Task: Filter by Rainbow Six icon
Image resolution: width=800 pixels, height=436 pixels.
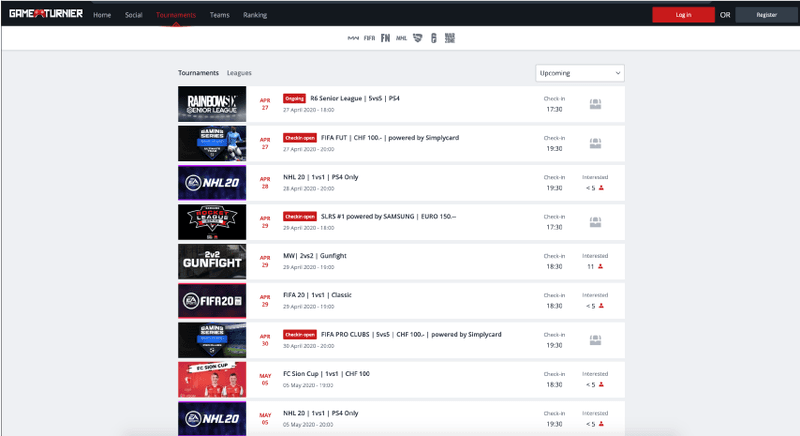Action: [x=434, y=38]
